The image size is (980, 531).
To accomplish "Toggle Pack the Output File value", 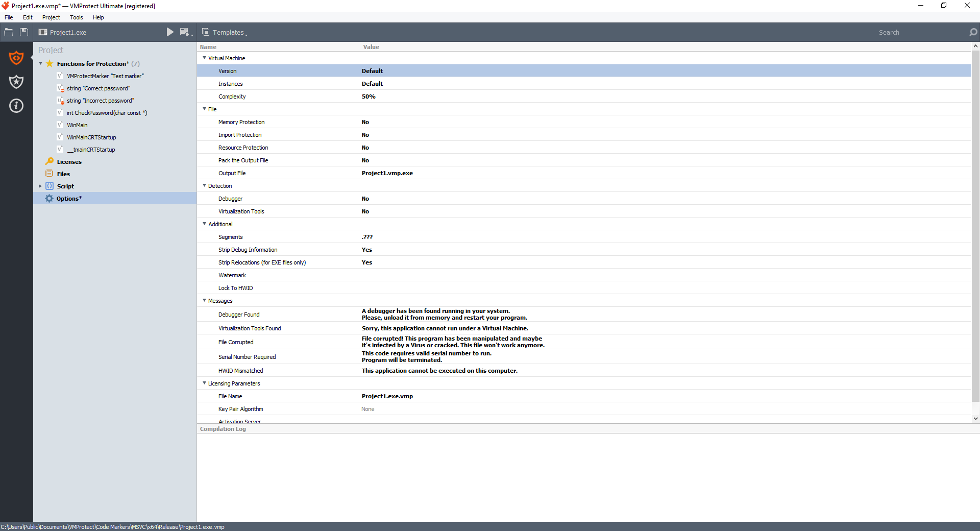I will pyautogui.click(x=365, y=160).
